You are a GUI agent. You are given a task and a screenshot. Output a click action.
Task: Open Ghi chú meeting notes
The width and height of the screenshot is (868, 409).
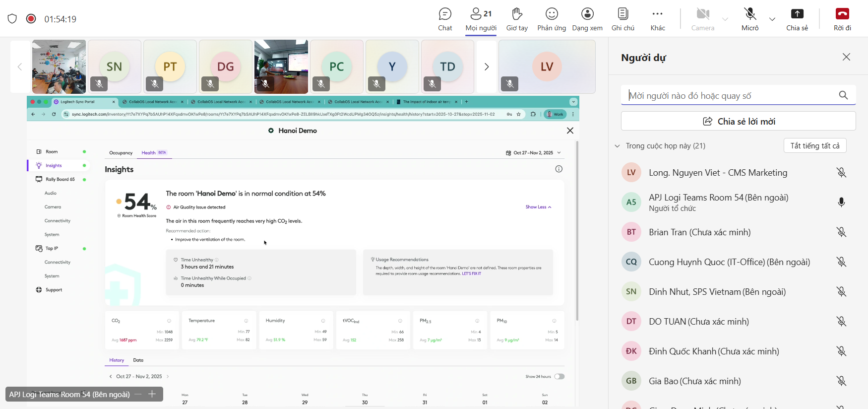click(622, 19)
